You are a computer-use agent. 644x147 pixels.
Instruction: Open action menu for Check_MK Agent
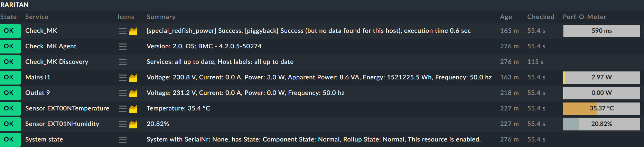(122, 47)
